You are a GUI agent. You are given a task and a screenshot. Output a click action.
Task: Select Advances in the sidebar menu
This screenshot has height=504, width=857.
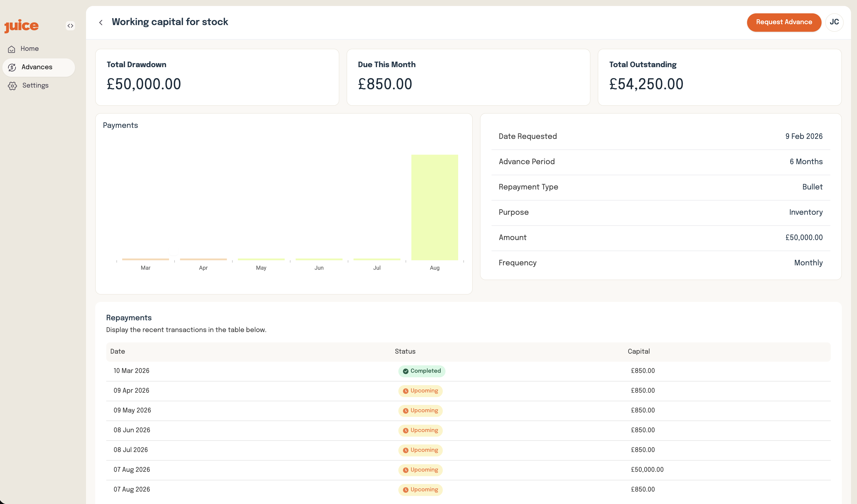(37, 67)
